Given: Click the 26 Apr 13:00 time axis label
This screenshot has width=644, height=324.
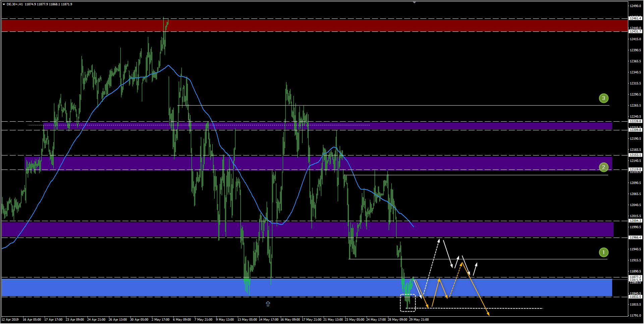Looking at the screenshot, I should [x=118, y=320].
